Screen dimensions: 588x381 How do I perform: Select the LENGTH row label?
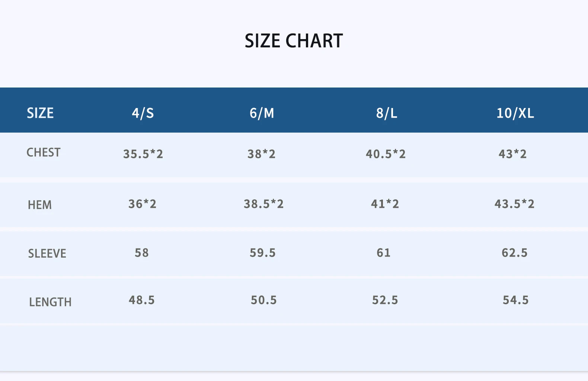point(50,302)
